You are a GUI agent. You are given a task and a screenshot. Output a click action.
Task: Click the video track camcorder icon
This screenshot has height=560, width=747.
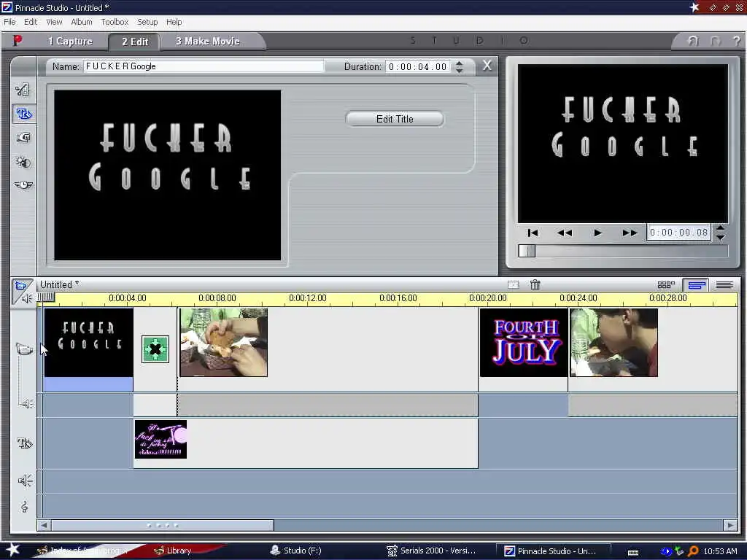pos(24,349)
